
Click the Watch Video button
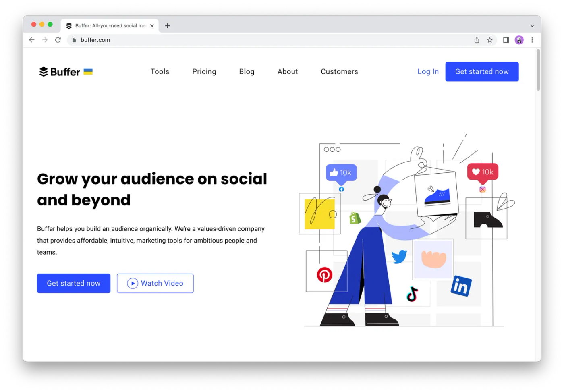click(x=155, y=283)
